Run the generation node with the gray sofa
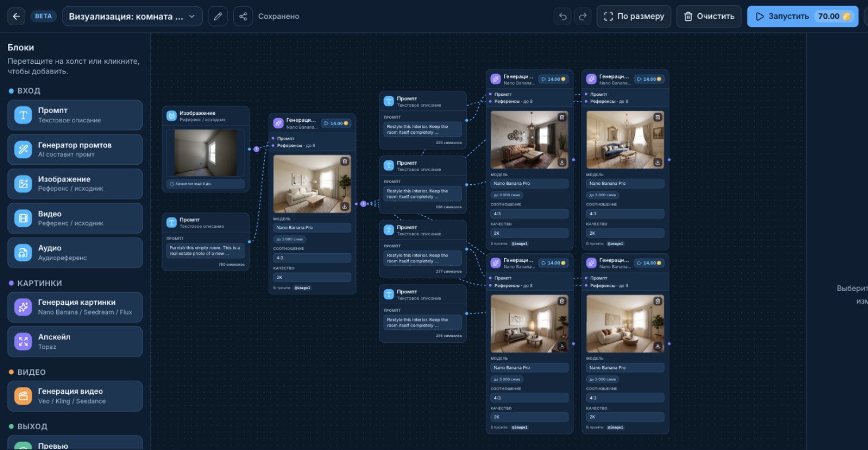 pos(553,263)
